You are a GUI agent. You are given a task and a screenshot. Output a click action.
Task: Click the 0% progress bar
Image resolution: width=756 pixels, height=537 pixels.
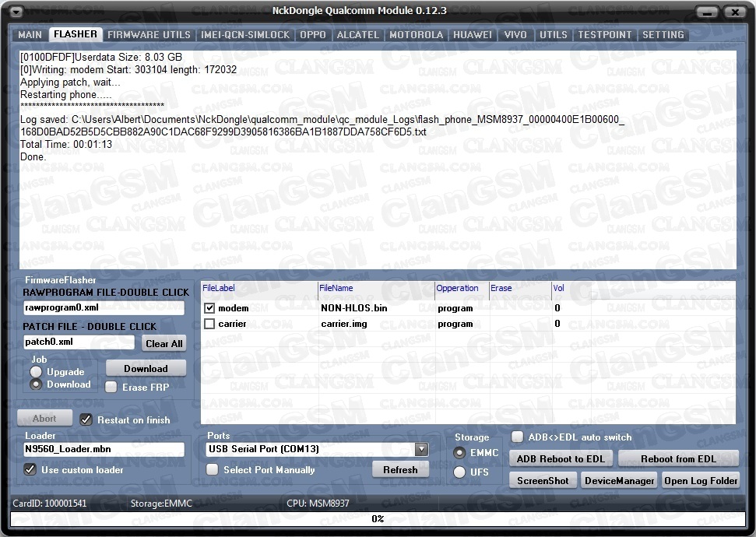pyautogui.click(x=378, y=518)
